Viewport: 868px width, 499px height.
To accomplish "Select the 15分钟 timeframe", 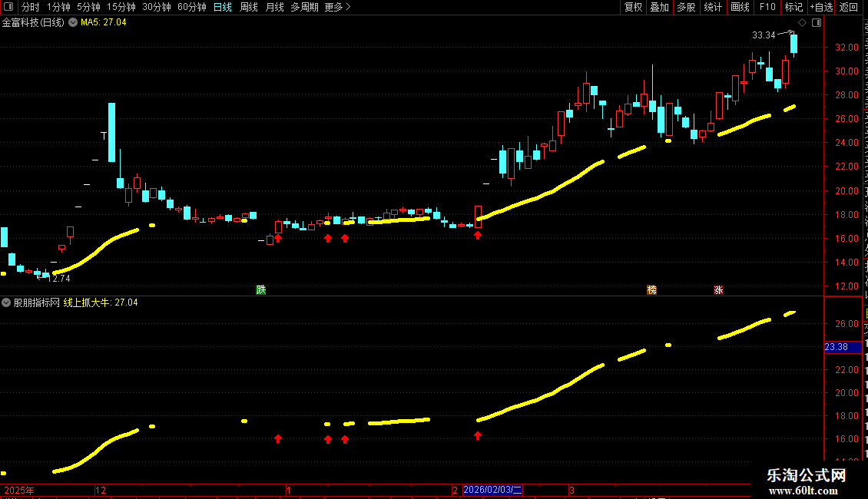I will [x=121, y=7].
